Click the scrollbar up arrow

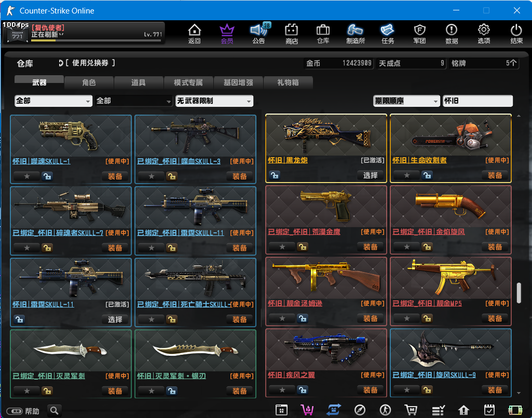point(519,116)
